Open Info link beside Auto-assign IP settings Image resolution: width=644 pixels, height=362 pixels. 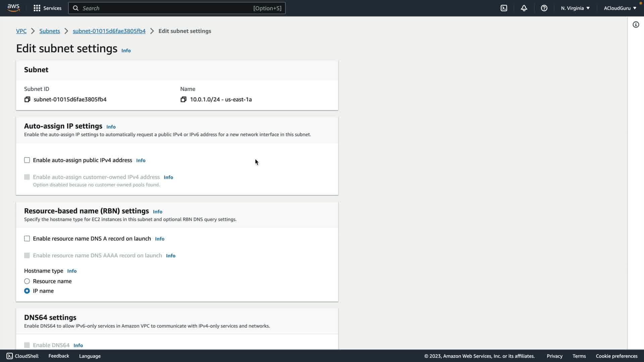(111, 127)
